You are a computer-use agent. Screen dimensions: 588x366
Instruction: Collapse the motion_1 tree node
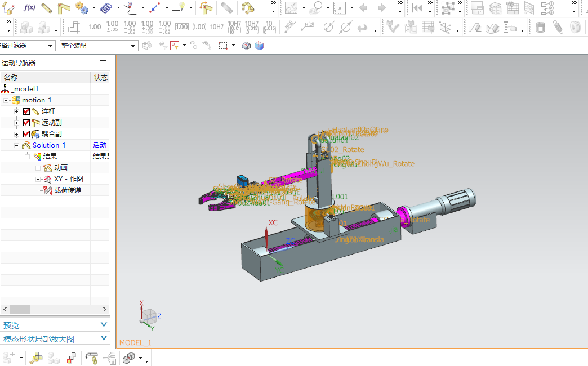pos(6,100)
